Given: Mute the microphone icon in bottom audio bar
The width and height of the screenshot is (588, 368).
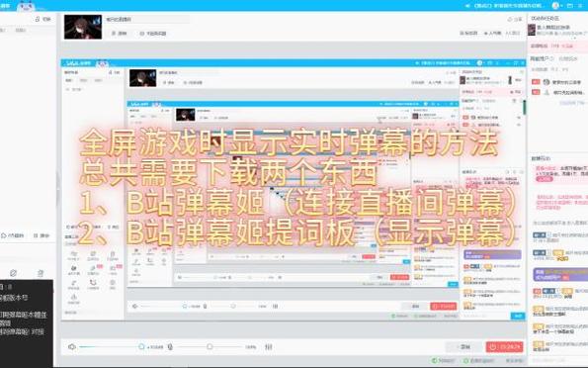Looking at the screenshot, I should [170, 346].
